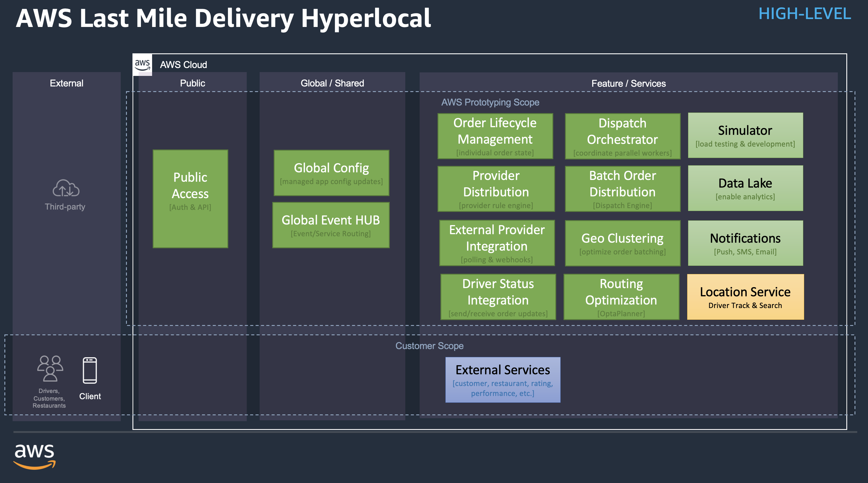The height and width of the screenshot is (483, 868).
Task: Select the blue External Services box
Action: 502,380
